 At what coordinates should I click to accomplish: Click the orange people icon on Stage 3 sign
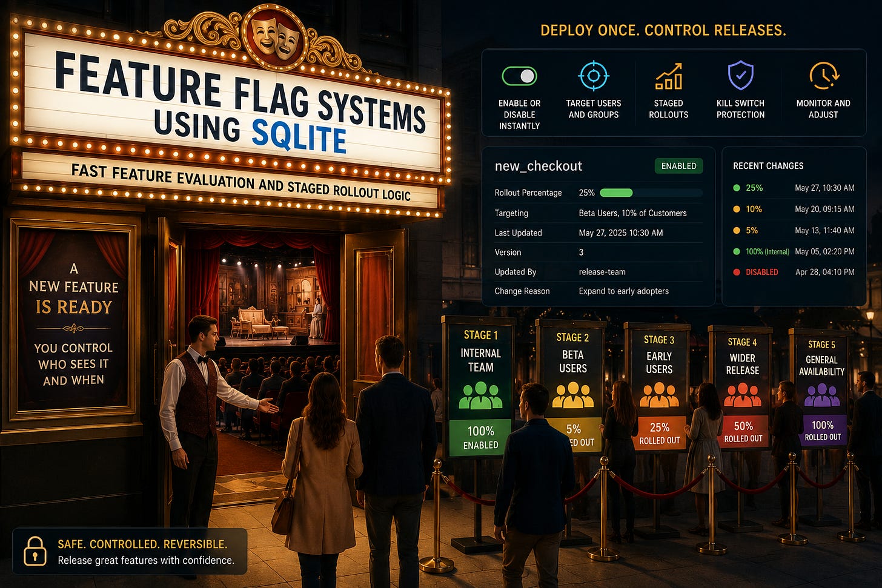tap(659, 395)
